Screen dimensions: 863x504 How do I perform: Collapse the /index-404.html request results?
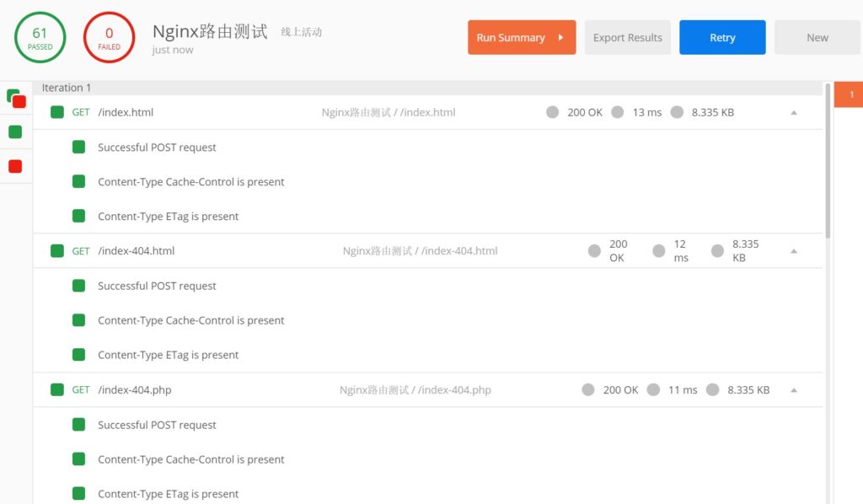click(793, 251)
